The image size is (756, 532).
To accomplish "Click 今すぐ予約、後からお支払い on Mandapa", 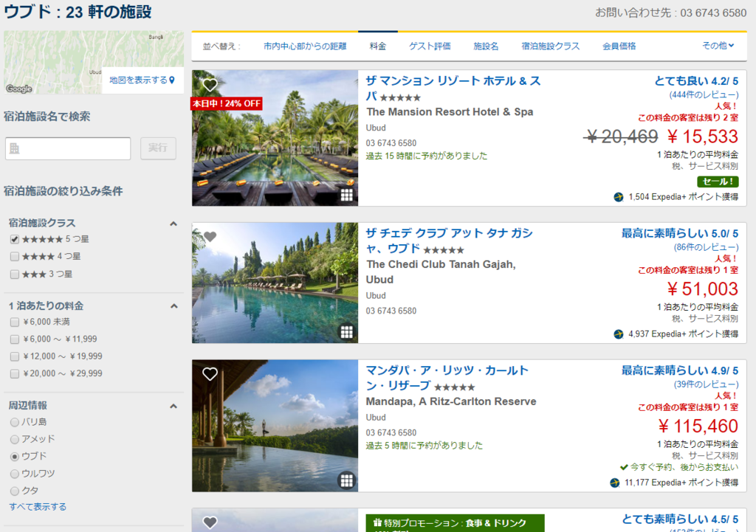I will tap(679, 467).
